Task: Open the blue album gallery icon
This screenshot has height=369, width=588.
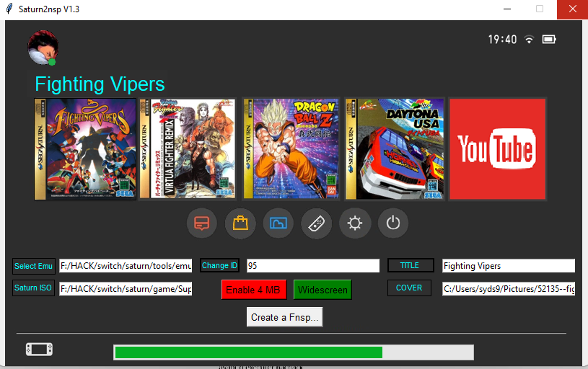Action: [x=278, y=223]
